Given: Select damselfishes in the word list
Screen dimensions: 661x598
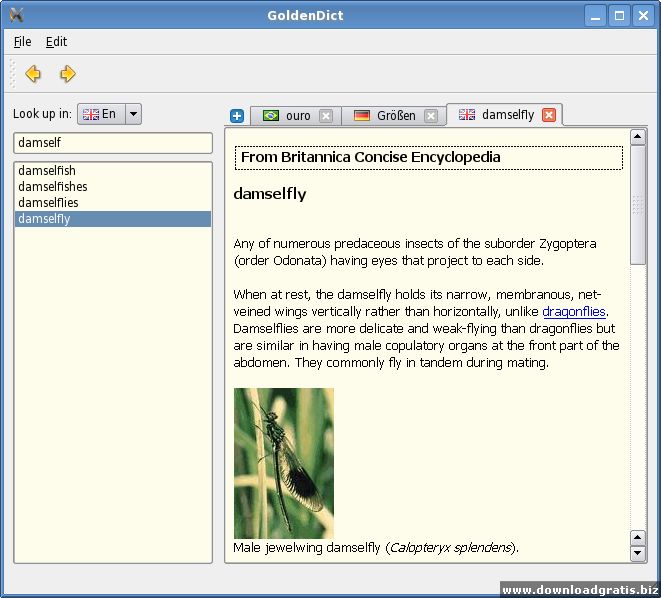Looking at the screenshot, I should click(113, 187).
